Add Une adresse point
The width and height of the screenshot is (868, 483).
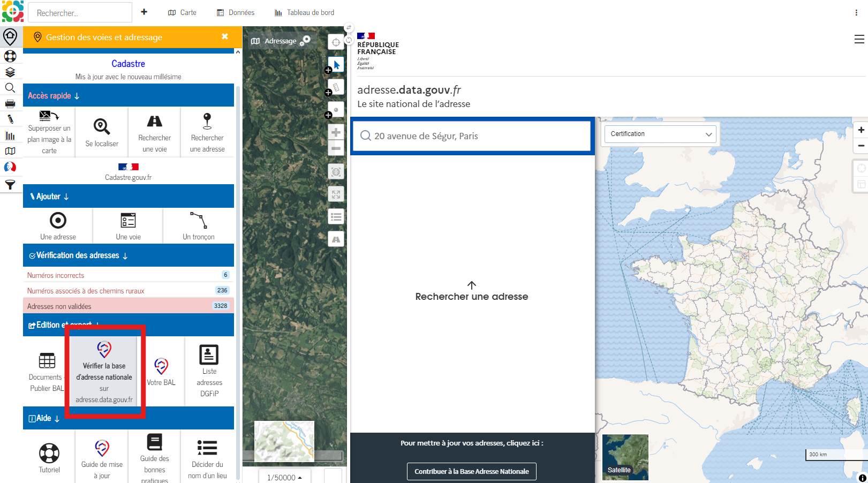58,225
